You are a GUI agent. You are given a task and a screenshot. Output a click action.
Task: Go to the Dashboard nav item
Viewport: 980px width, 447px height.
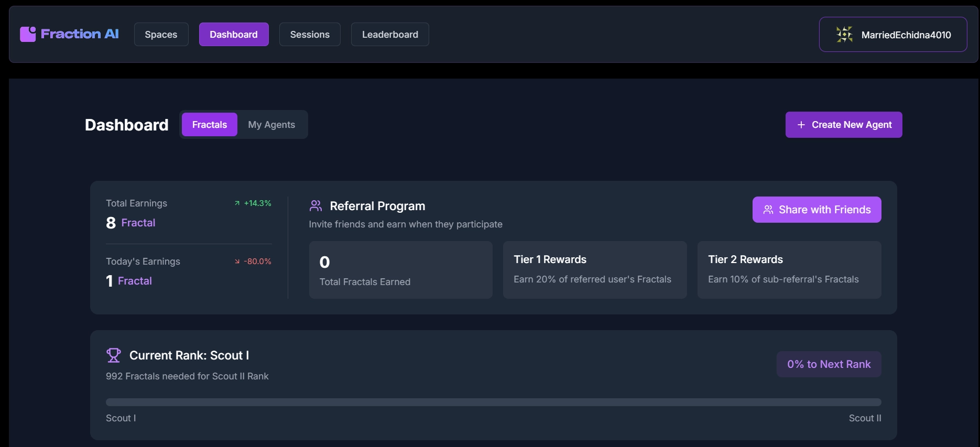pos(234,35)
